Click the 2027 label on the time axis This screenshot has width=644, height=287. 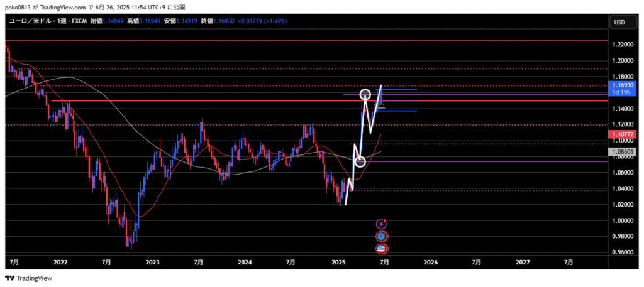point(522,261)
